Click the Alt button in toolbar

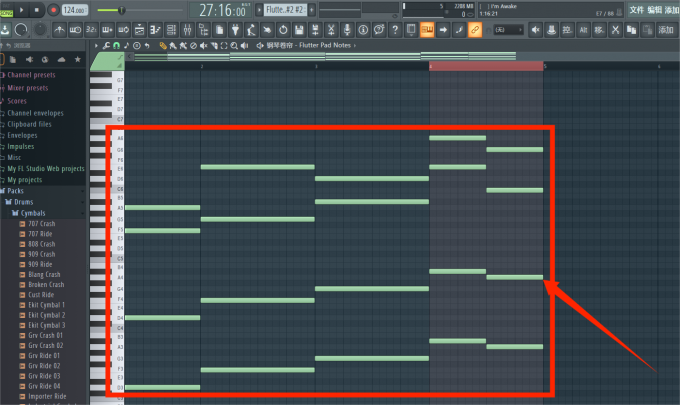[x=583, y=30]
